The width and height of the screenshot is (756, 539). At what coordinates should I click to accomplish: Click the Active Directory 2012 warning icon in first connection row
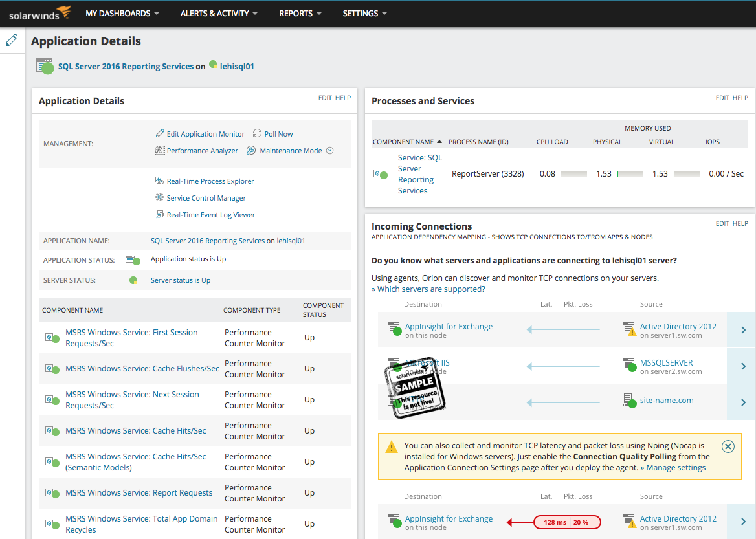pos(629,329)
